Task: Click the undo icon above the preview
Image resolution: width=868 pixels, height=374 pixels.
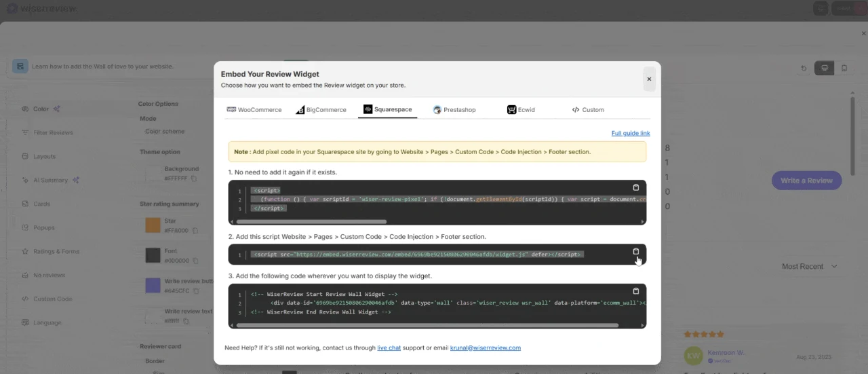Action: point(804,68)
